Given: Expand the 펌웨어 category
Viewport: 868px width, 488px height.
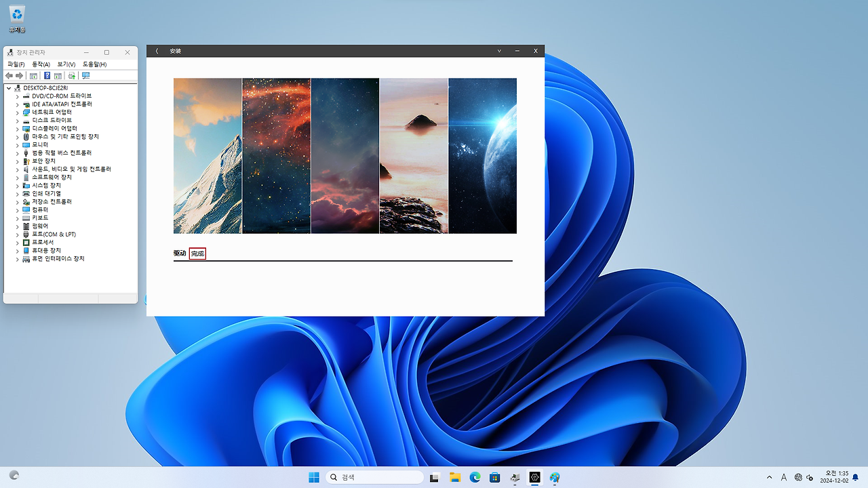Looking at the screenshot, I should [18, 226].
